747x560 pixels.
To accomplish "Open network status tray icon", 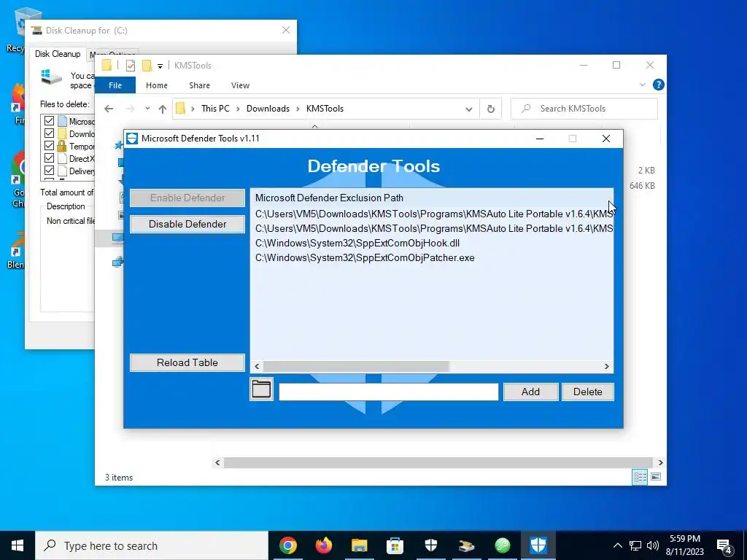I will tap(635, 545).
